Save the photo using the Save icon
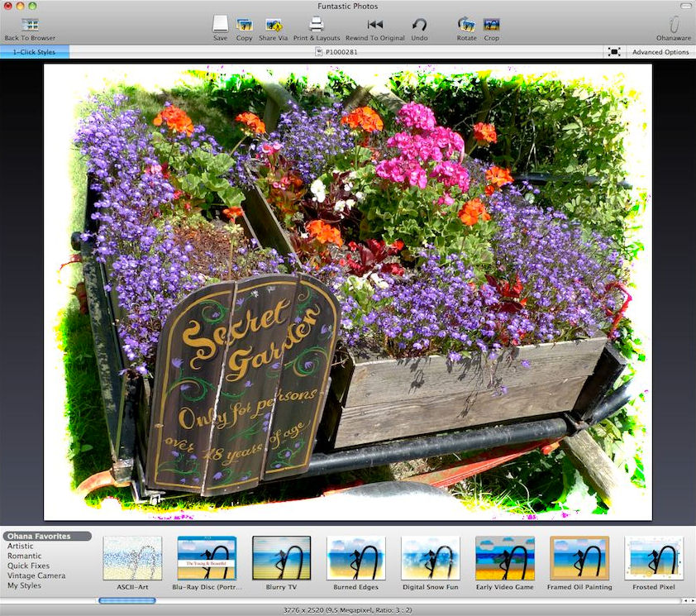 (x=220, y=25)
